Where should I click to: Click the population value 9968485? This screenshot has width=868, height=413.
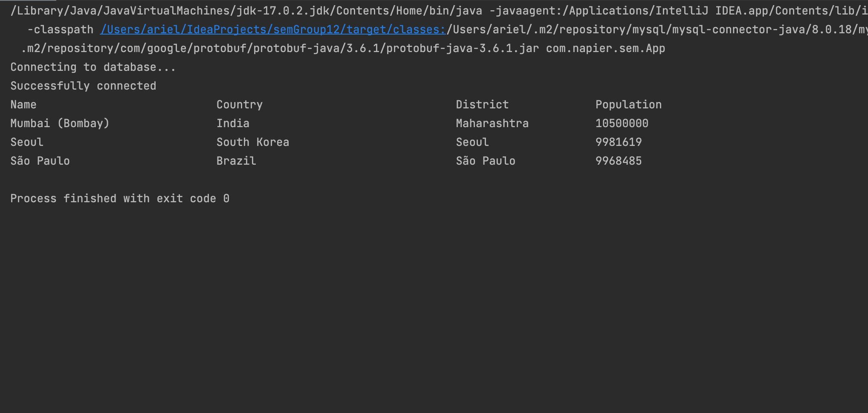tap(619, 161)
